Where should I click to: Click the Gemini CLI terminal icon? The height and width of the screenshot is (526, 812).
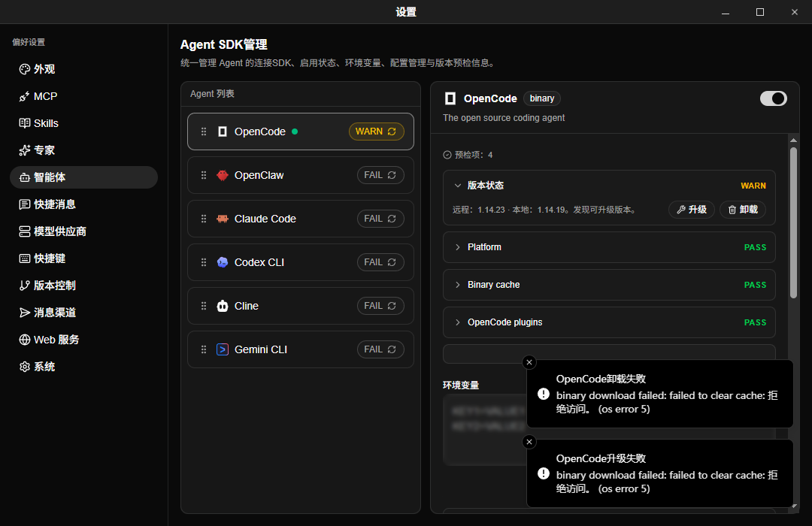pos(222,349)
